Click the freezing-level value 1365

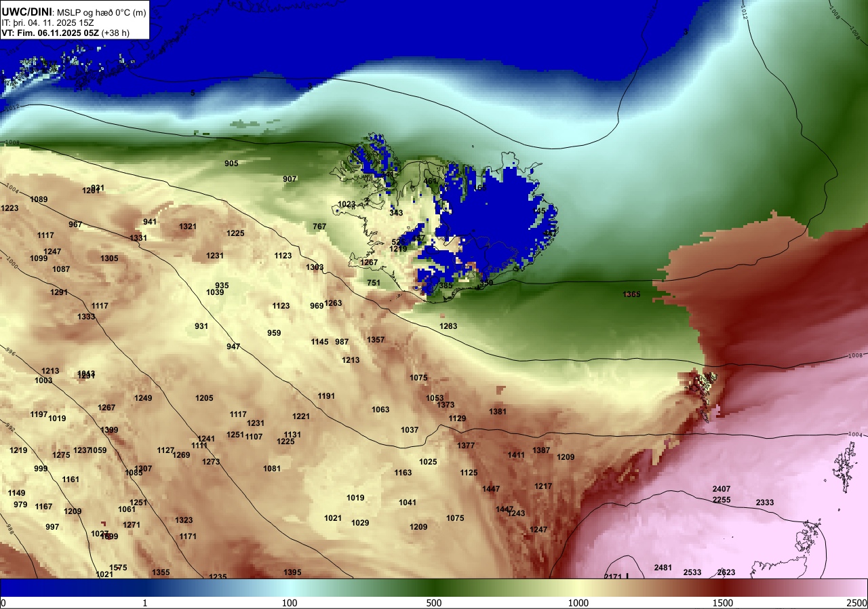pos(631,294)
